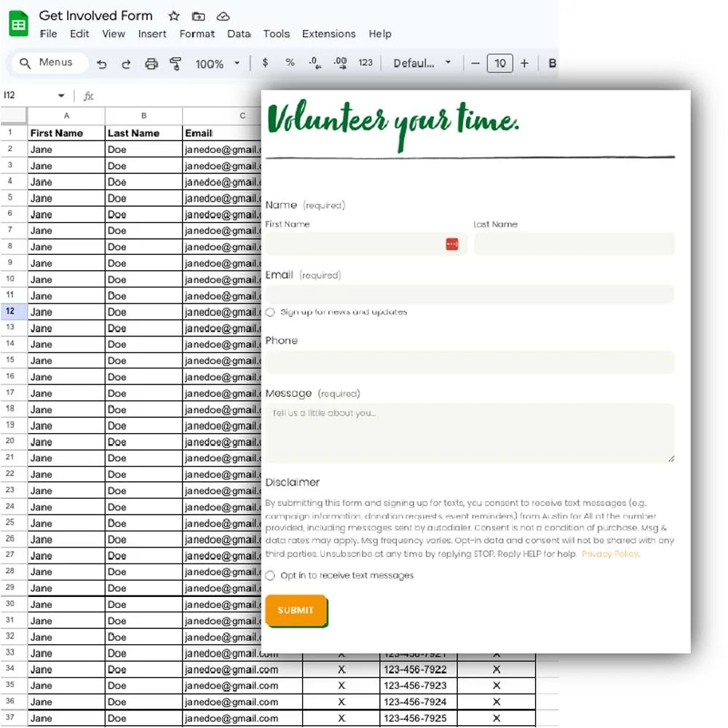Toggle bold formatting

tap(552, 63)
